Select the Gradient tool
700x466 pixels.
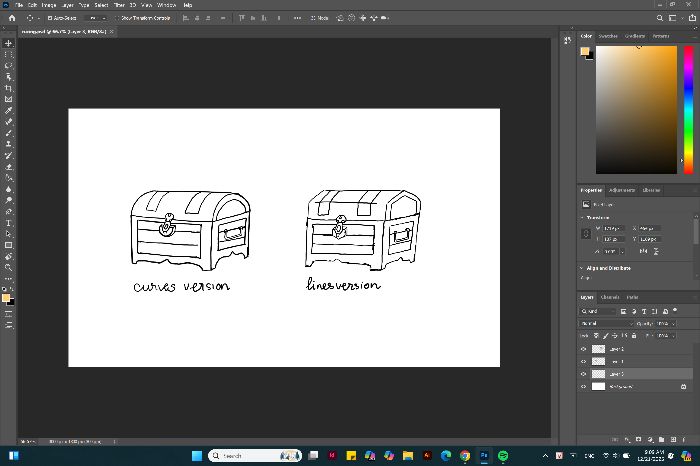[x=8, y=178]
